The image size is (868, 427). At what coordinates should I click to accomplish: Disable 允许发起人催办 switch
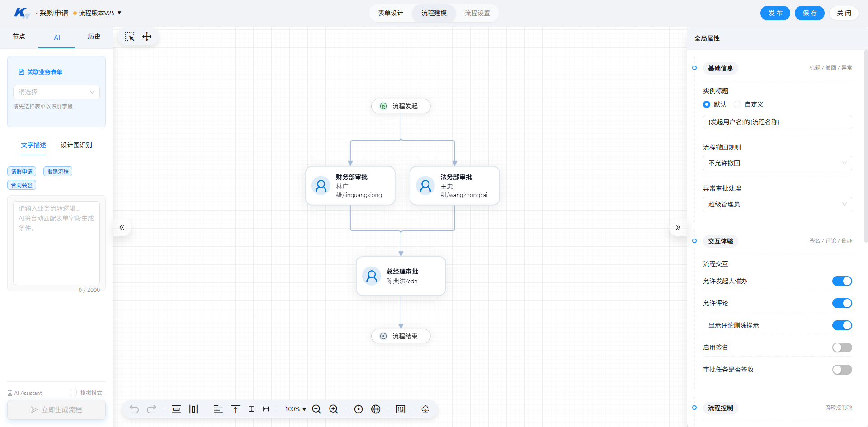pos(842,281)
